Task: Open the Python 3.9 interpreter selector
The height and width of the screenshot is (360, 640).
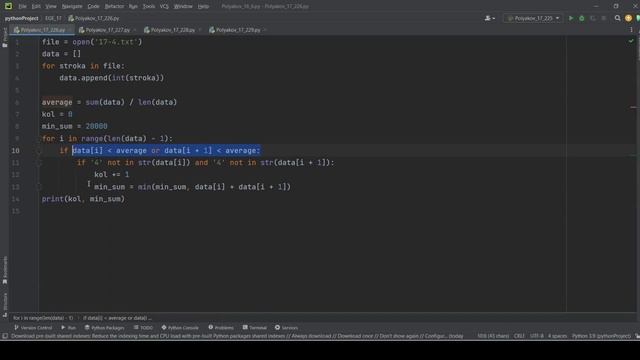Action: click(601, 336)
